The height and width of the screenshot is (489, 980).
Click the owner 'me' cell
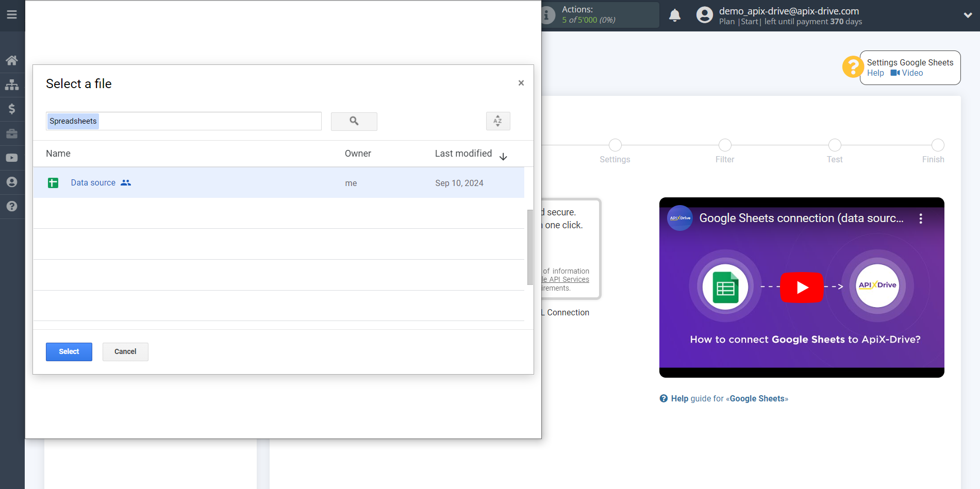pyautogui.click(x=351, y=183)
